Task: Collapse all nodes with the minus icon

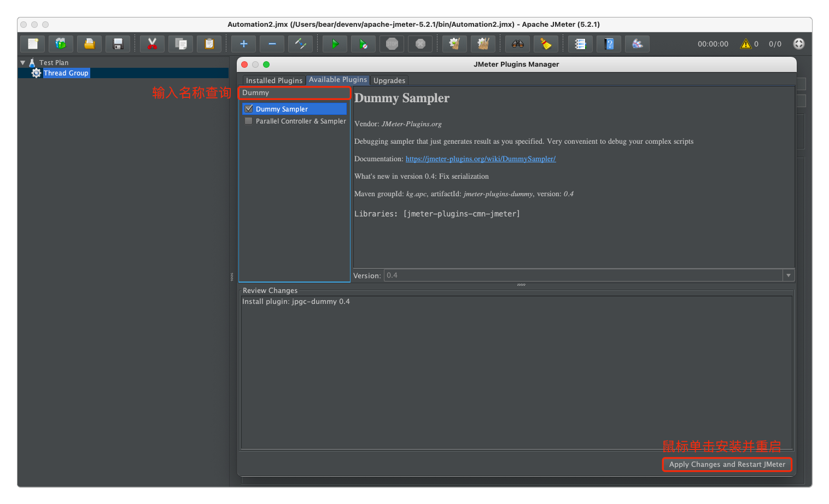Action: click(272, 44)
